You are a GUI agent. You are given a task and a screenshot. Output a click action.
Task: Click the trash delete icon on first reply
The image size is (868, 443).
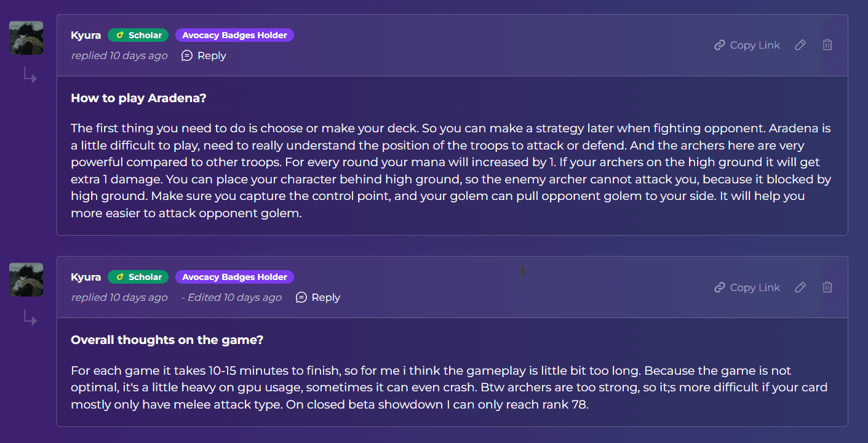827,45
